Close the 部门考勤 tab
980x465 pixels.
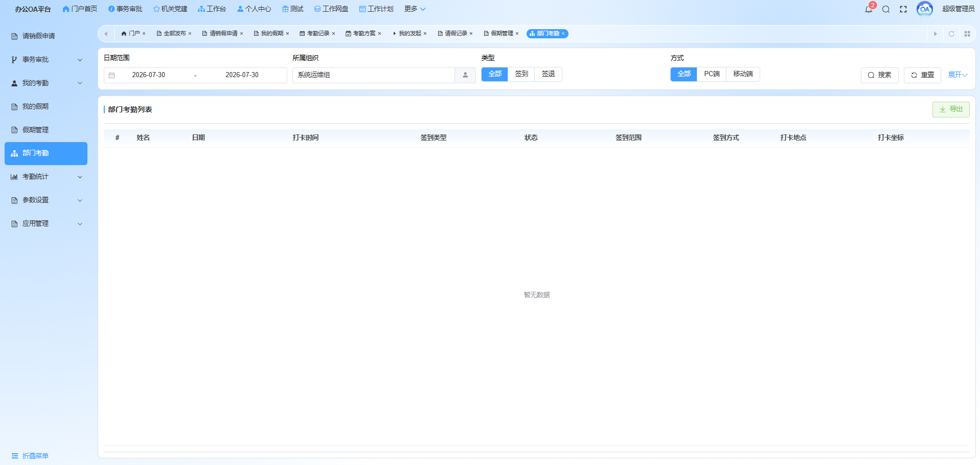(x=563, y=34)
